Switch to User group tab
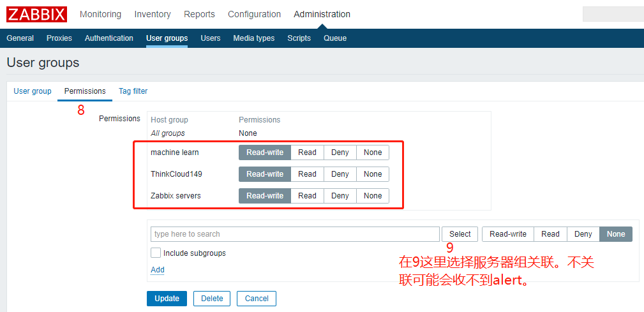 pos(33,91)
